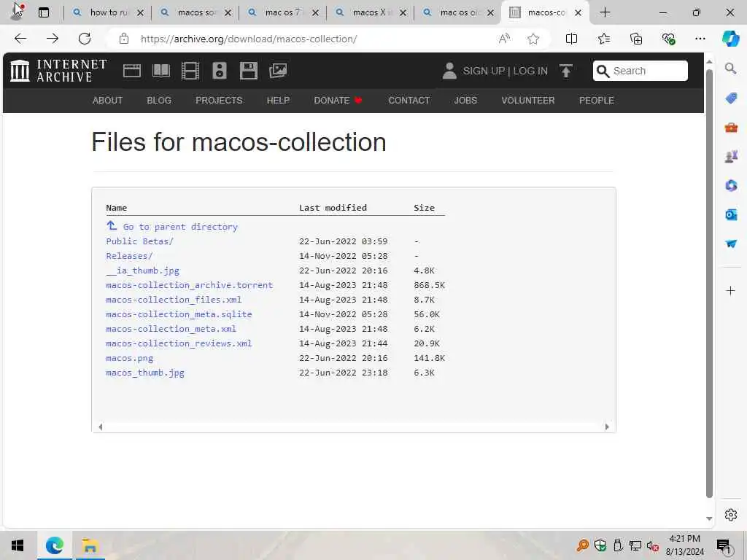Open the sidebar Outlook icon
The width and height of the screenshot is (747, 560).
pyautogui.click(x=731, y=215)
